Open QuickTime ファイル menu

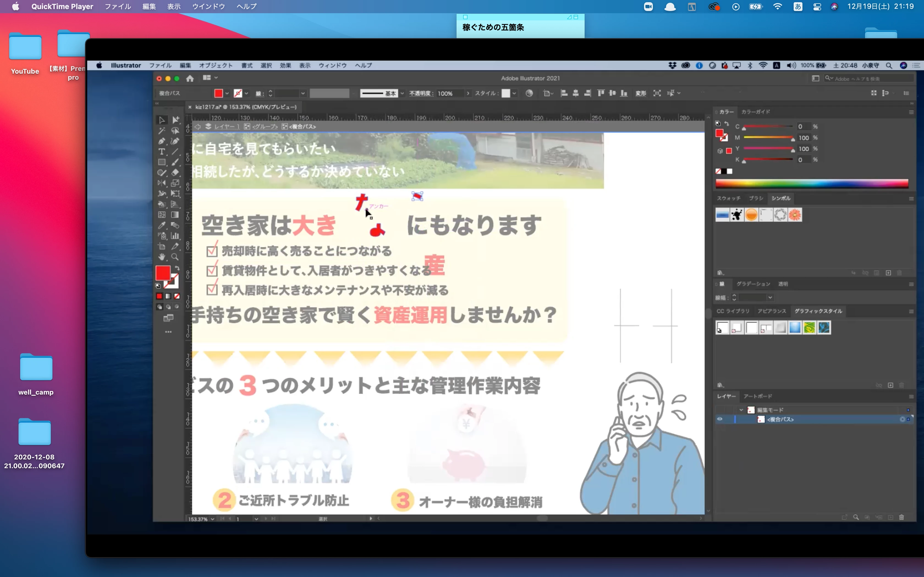click(118, 7)
